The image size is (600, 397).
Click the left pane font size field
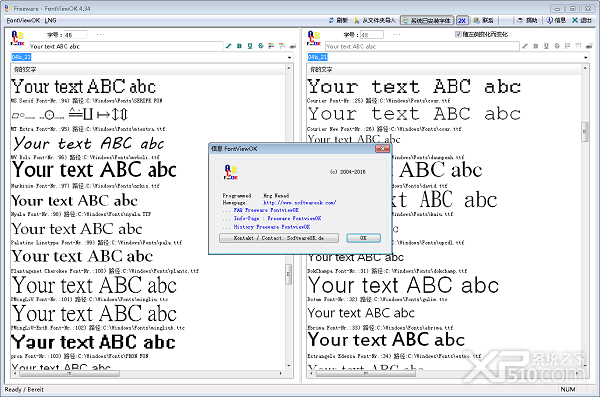click(75, 35)
